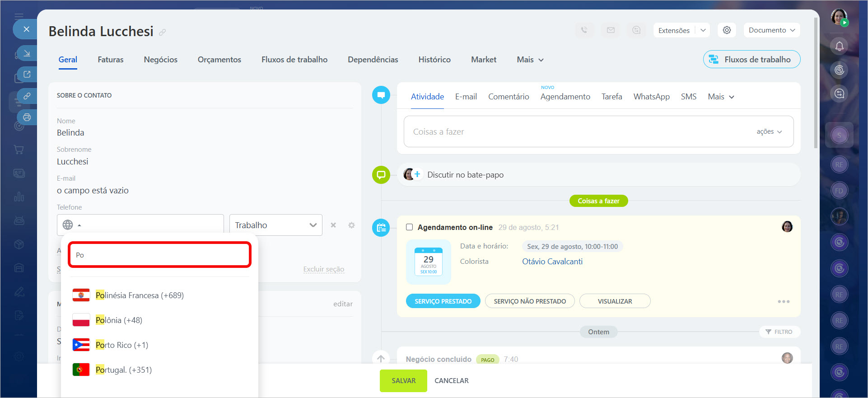868x398 pixels.
Task: Open the WhatsApp tab in timeline
Action: (x=651, y=97)
